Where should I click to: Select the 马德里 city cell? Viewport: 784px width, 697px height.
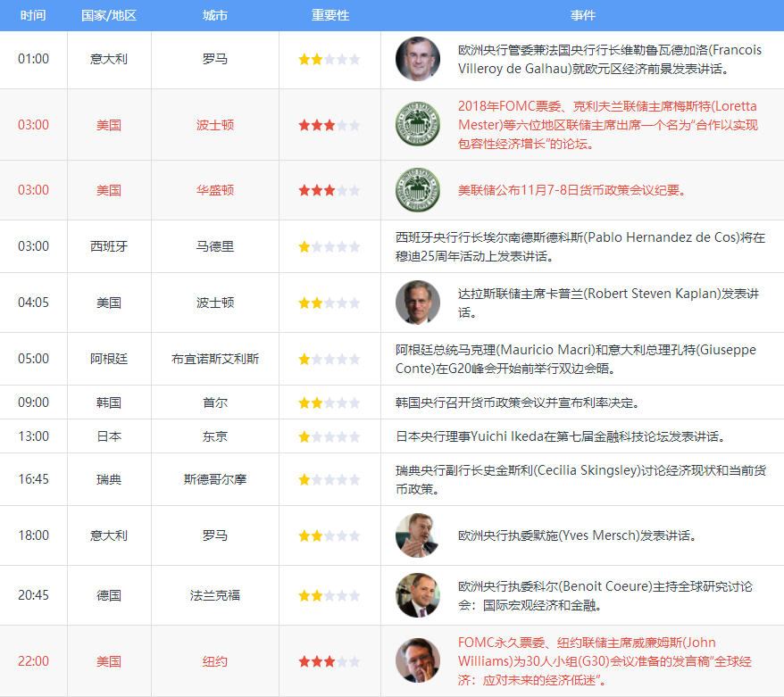coord(215,246)
